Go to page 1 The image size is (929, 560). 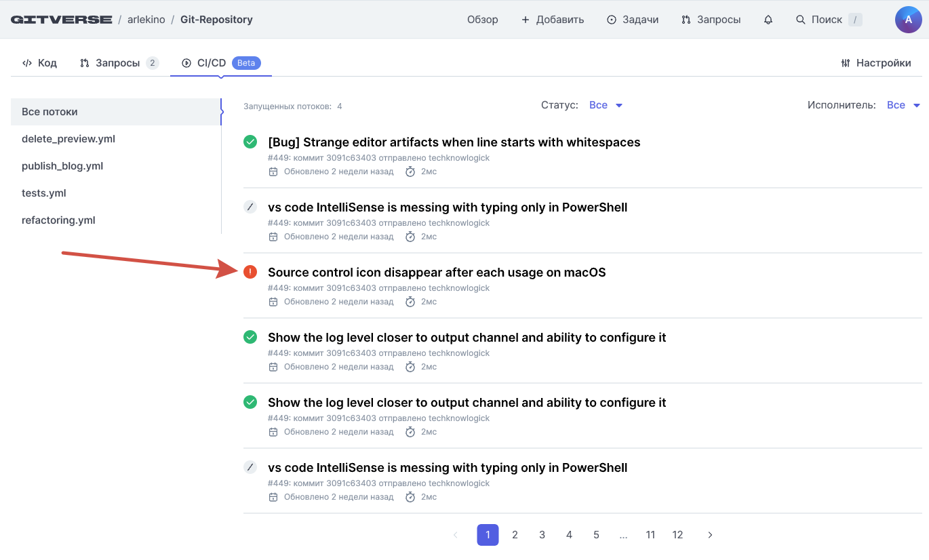coord(488,535)
